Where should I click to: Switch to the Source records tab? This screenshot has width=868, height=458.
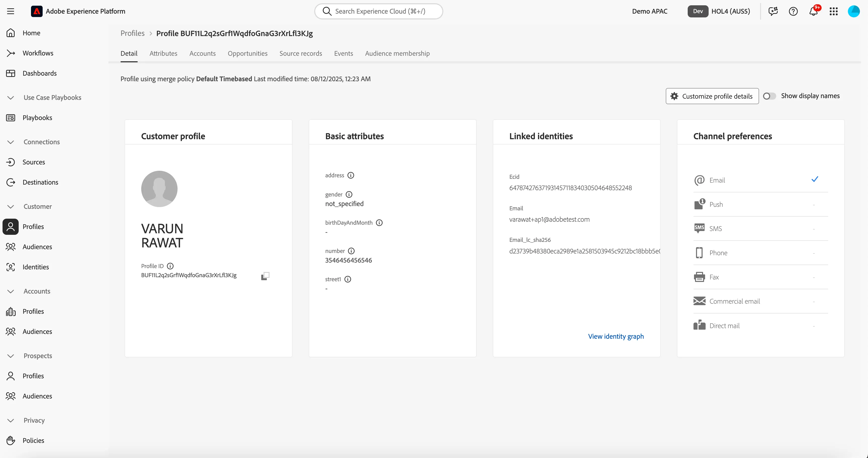click(301, 53)
